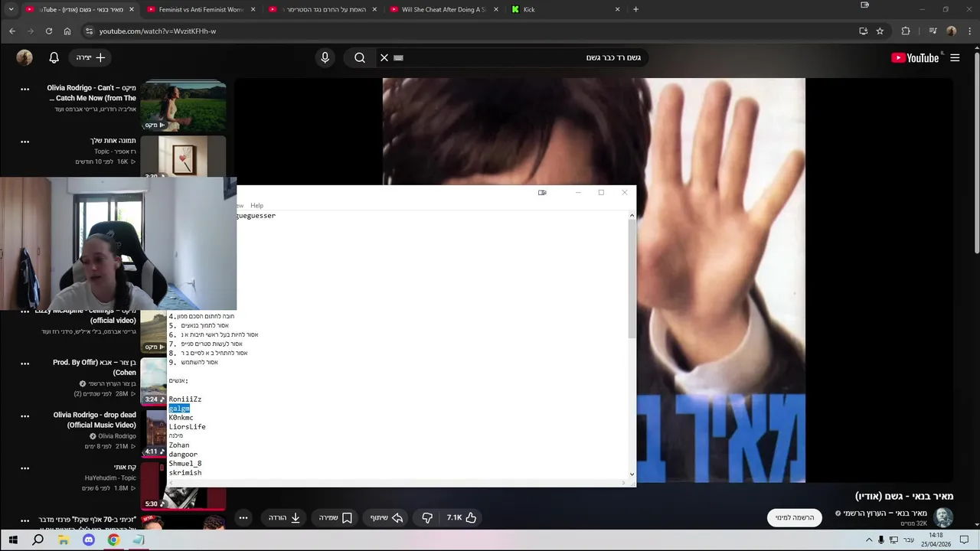The width and height of the screenshot is (980, 551).
Task: Go back in Chrome
Action: (12, 31)
